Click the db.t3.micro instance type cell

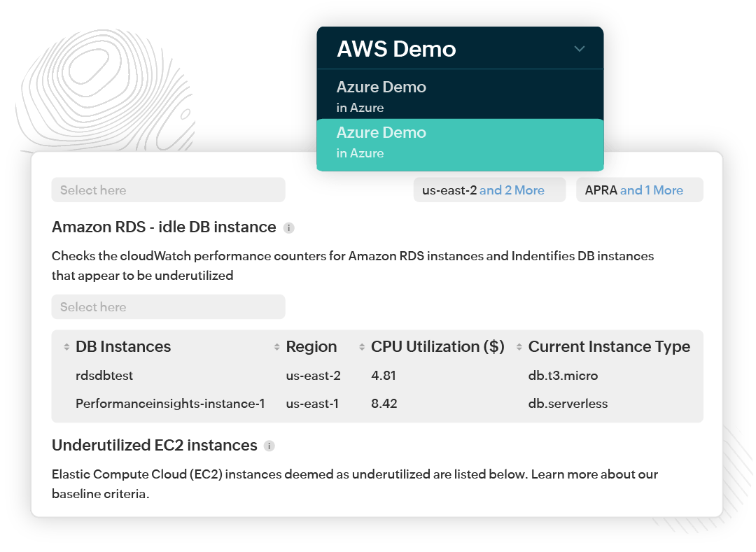(563, 376)
